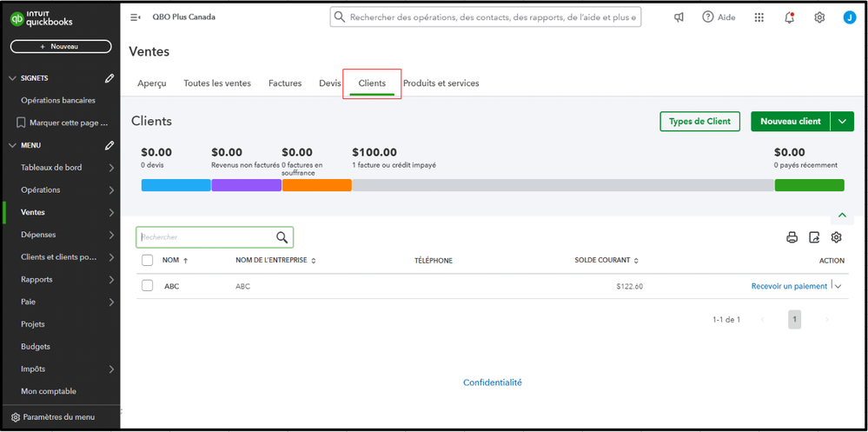Switch to the Devis tab
The width and height of the screenshot is (868, 432).
pos(330,83)
